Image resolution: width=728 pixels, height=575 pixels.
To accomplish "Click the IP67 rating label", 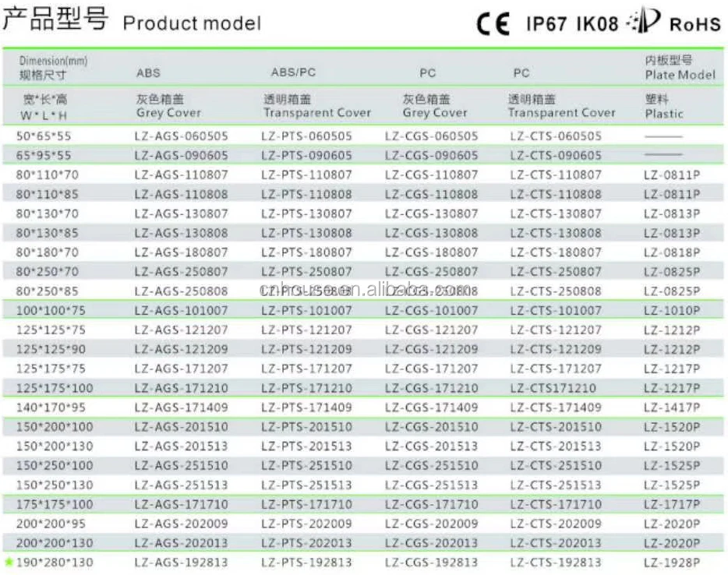I will coord(546,23).
